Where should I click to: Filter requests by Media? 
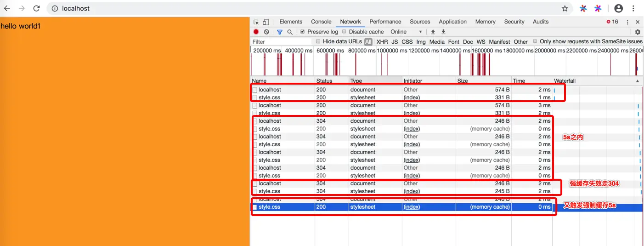click(x=436, y=42)
